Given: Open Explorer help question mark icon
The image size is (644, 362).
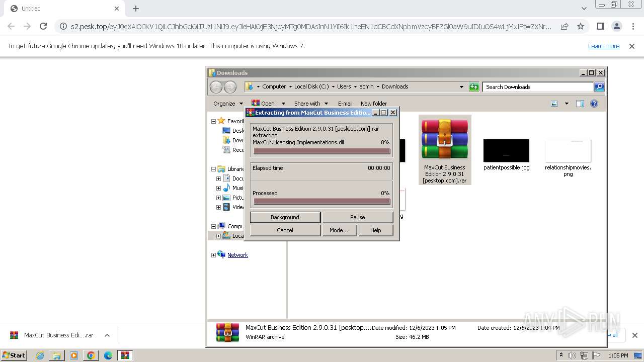Looking at the screenshot, I should (594, 104).
